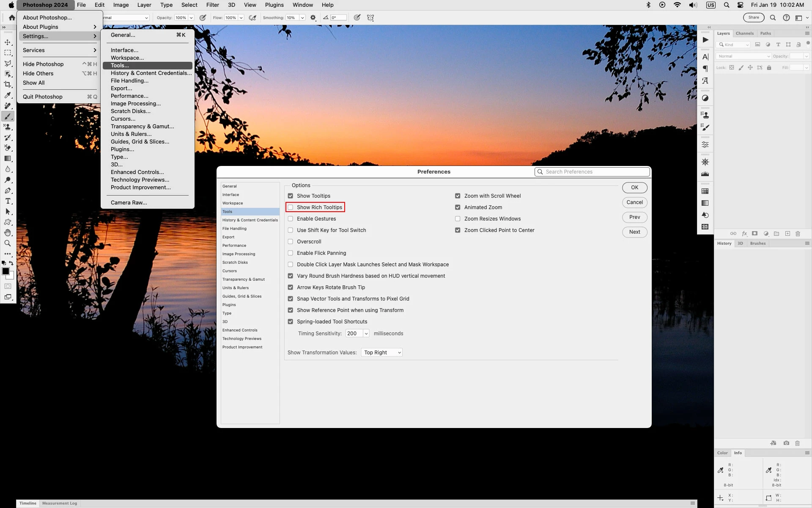This screenshot has width=812, height=508.
Task: Select the Crop tool
Action: [8, 84]
